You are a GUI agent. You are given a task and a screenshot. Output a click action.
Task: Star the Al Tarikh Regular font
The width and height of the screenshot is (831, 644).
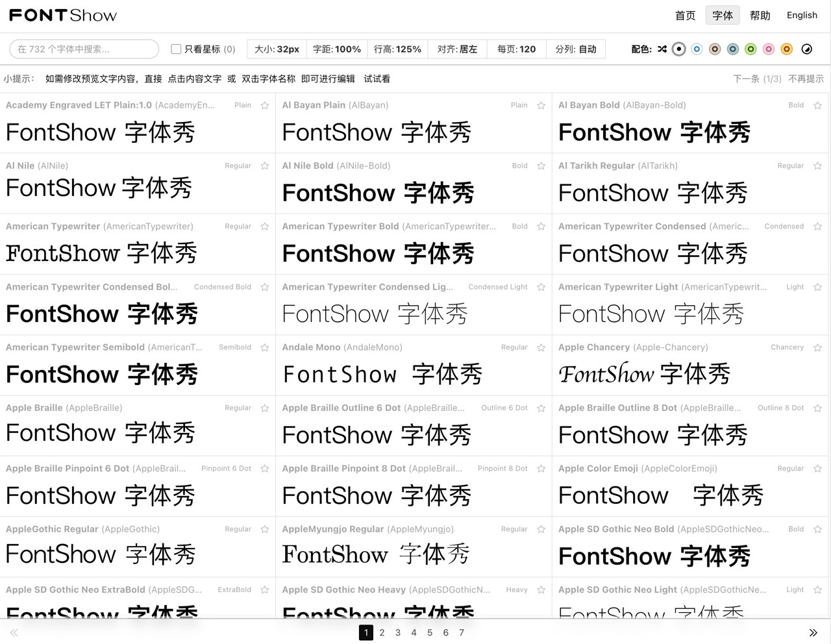[x=817, y=166]
